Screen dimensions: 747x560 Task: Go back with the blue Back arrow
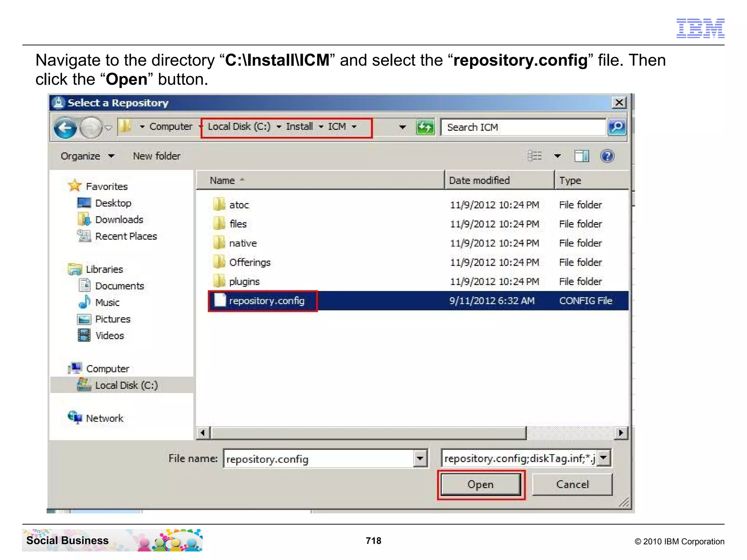[x=65, y=128]
